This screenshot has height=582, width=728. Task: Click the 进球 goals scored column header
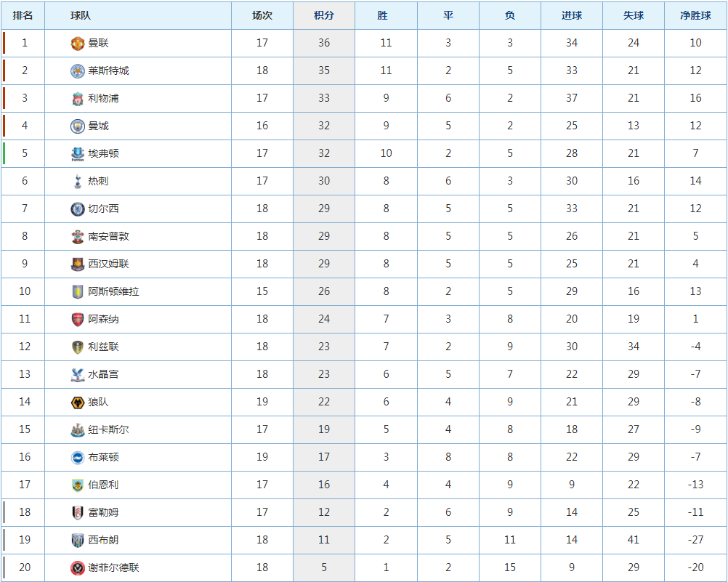tap(572, 15)
